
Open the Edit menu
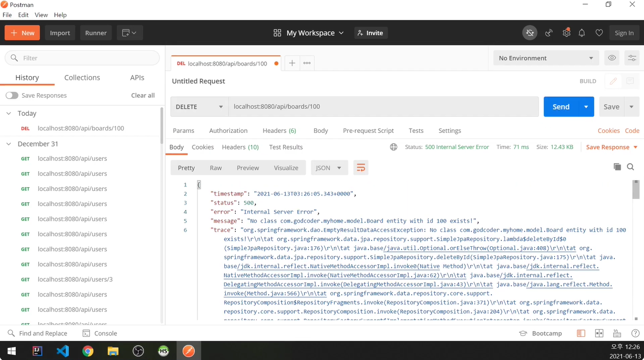(23, 15)
